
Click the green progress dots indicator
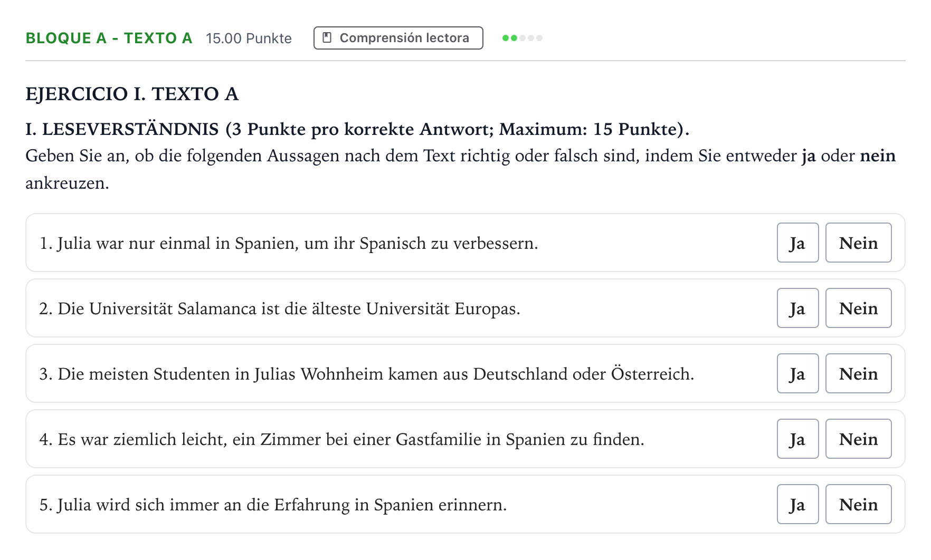point(522,38)
